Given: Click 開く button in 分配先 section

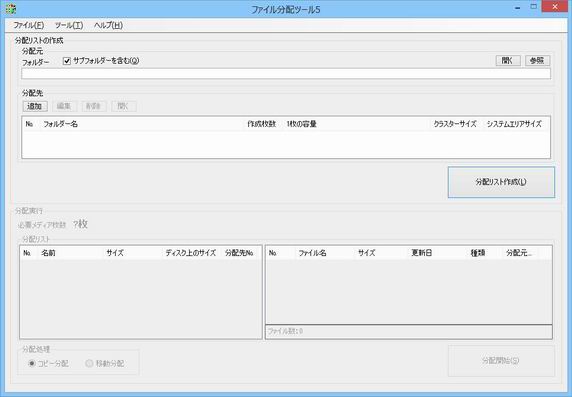Looking at the screenshot, I should (x=124, y=106).
